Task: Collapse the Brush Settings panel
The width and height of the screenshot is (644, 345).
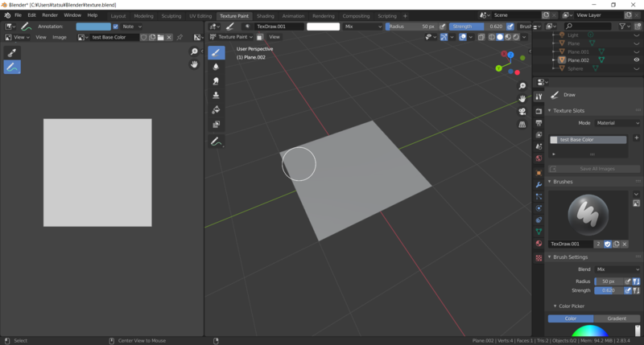Action: point(550,257)
